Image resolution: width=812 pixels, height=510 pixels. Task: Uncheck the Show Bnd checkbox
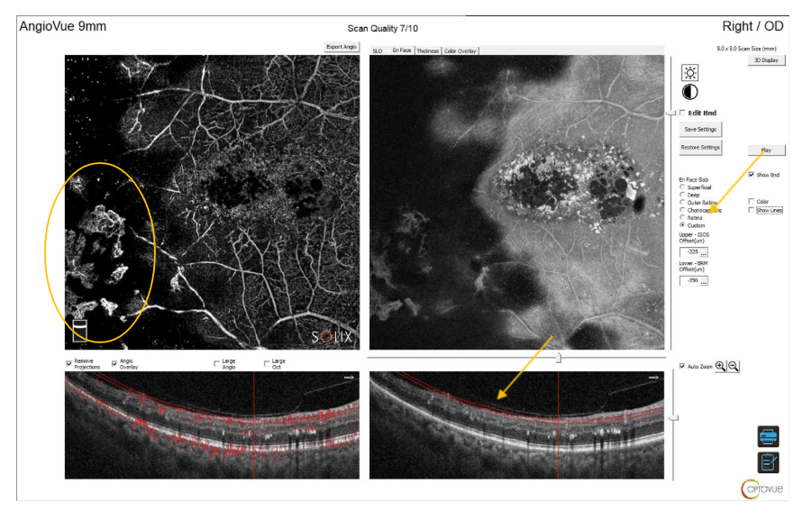(x=751, y=175)
